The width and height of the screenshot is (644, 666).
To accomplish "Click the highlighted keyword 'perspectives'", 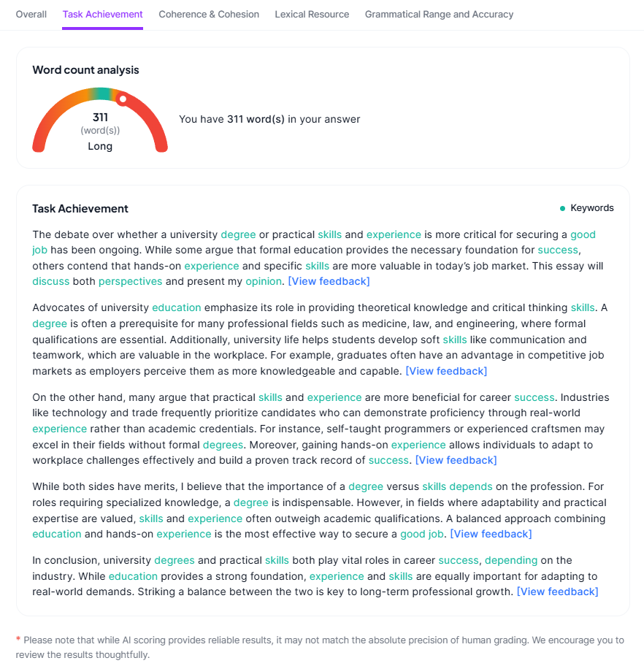I will pyautogui.click(x=130, y=281).
